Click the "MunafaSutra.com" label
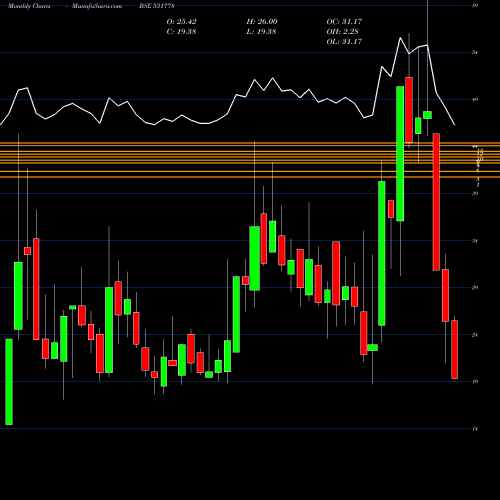Screen dimensions: 500x500 (97, 6)
